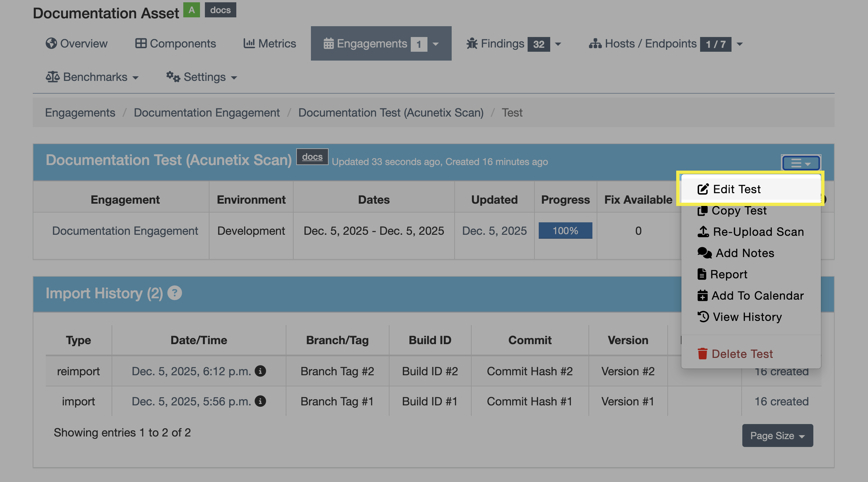Click the Import History help question-mark icon
Image resolution: width=868 pixels, height=482 pixels.
coord(174,292)
